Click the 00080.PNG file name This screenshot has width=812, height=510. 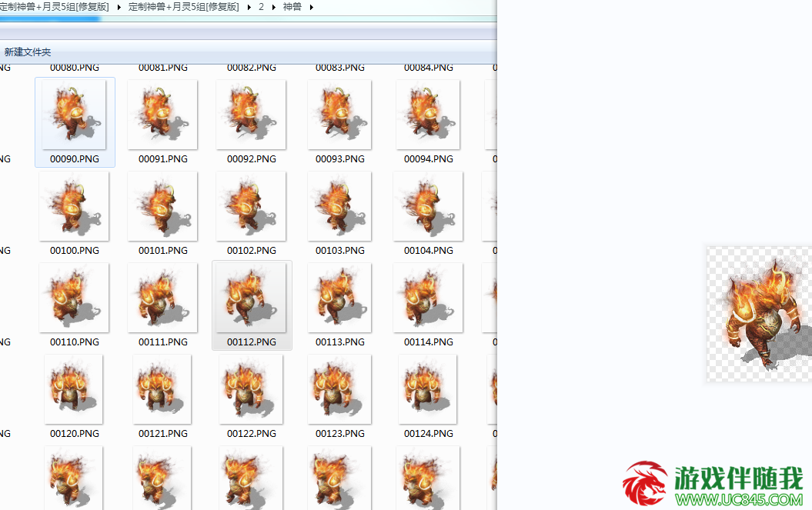tap(75, 68)
